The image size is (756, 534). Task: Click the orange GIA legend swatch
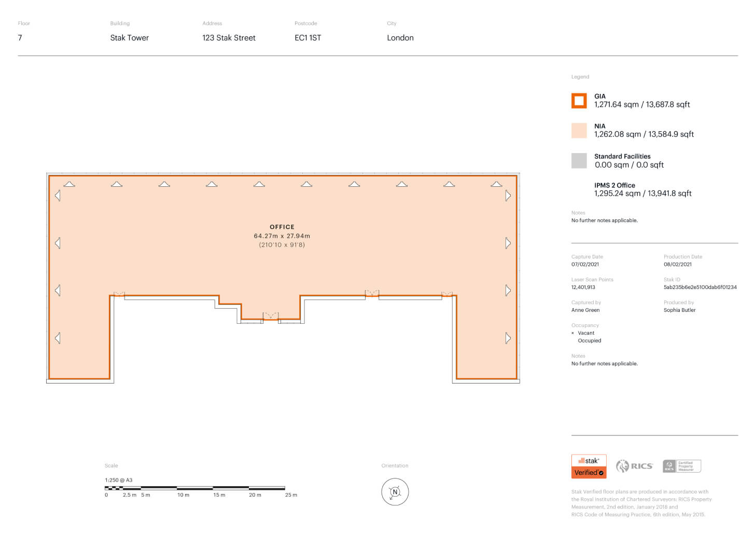click(x=579, y=101)
